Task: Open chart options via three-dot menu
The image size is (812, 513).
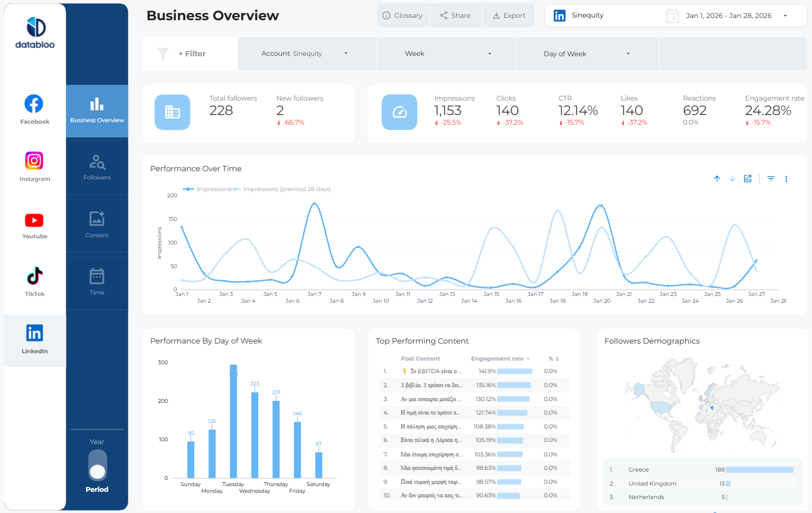Action: click(x=787, y=179)
